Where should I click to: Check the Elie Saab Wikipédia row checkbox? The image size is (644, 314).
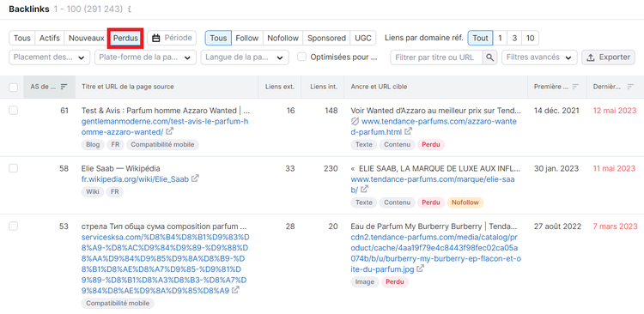[x=14, y=168]
